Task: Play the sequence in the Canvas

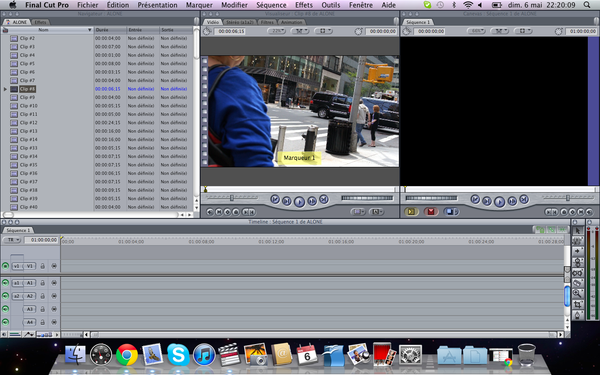Action: coord(499,201)
